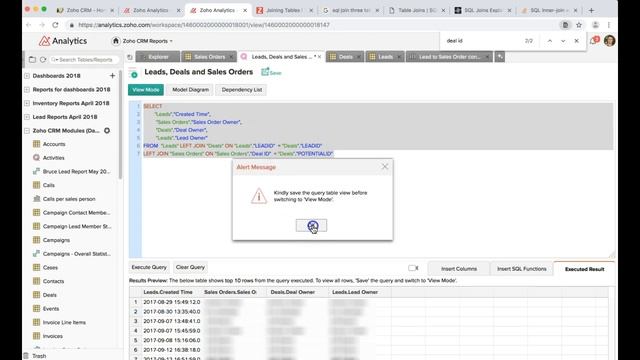This screenshot has width=640, height=360.
Task: Open Bruce Lead Report May 20...
Action: coord(76,171)
